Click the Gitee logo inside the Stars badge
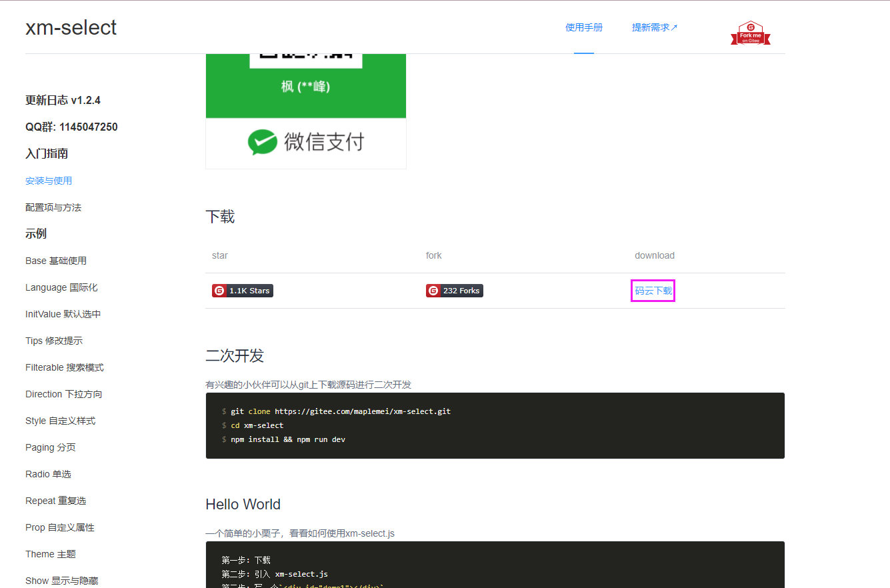 [219, 290]
